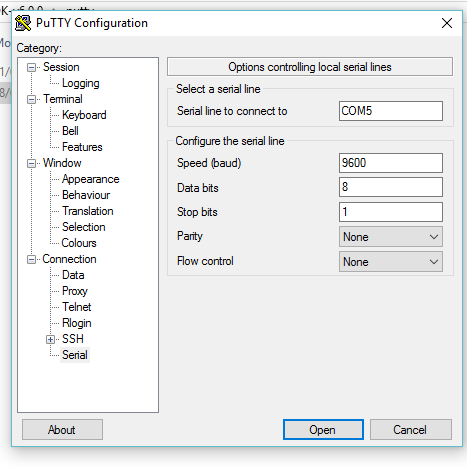Select the Telnet category
The height and width of the screenshot is (470, 467).
point(77,307)
